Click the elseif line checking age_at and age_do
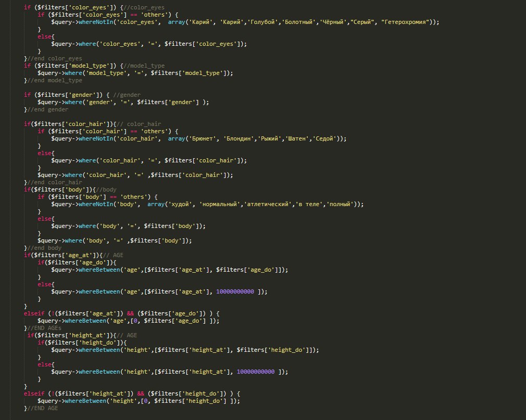This screenshot has width=526, height=420. tap(122, 314)
